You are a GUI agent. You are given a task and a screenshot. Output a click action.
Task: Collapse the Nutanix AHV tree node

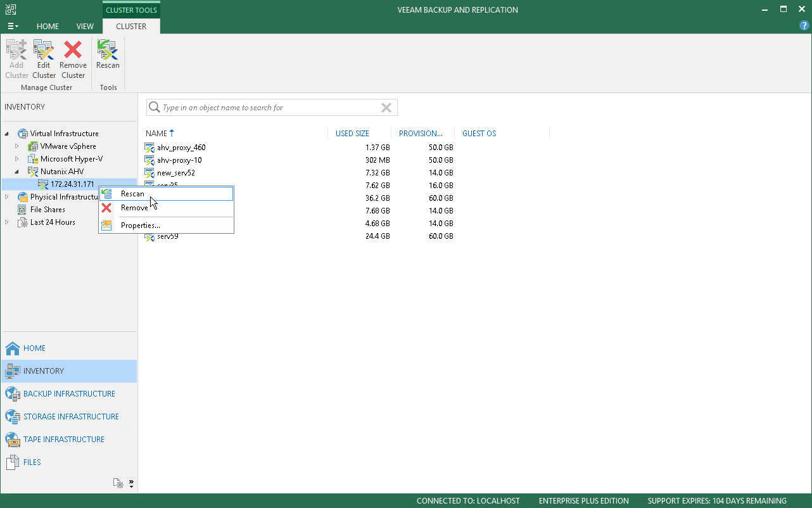(x=17, y=172)
